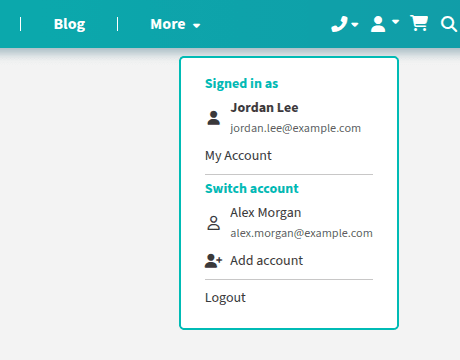This screenshot has width=460, height=360.
Task: Click the Switch account heading
Action: pyautogui.click(x=252, y=189)
